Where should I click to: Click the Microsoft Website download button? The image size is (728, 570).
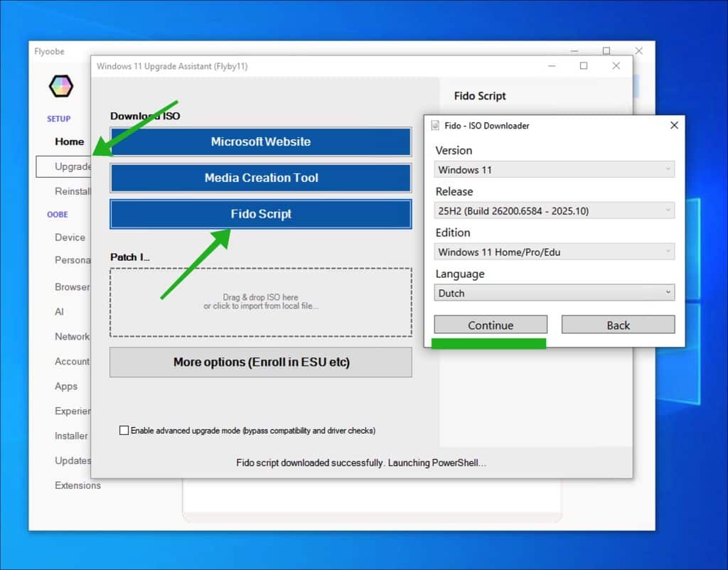[x=260, y=142]
